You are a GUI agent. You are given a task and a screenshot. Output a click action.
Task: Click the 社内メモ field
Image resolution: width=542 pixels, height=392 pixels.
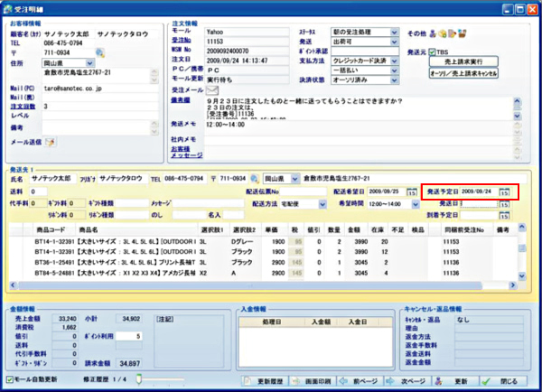tap(359, 140)
